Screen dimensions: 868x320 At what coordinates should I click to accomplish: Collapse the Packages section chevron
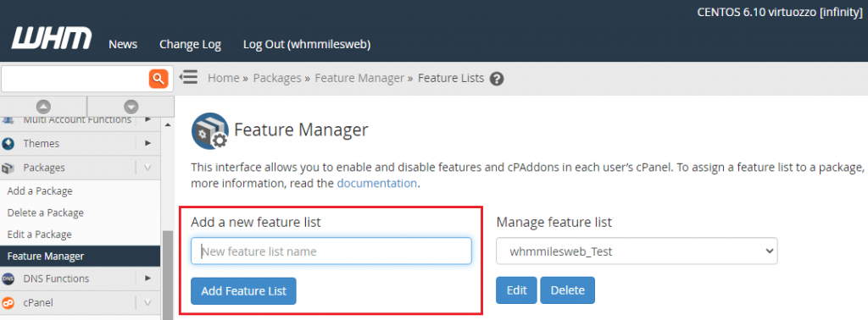(147, 168)
